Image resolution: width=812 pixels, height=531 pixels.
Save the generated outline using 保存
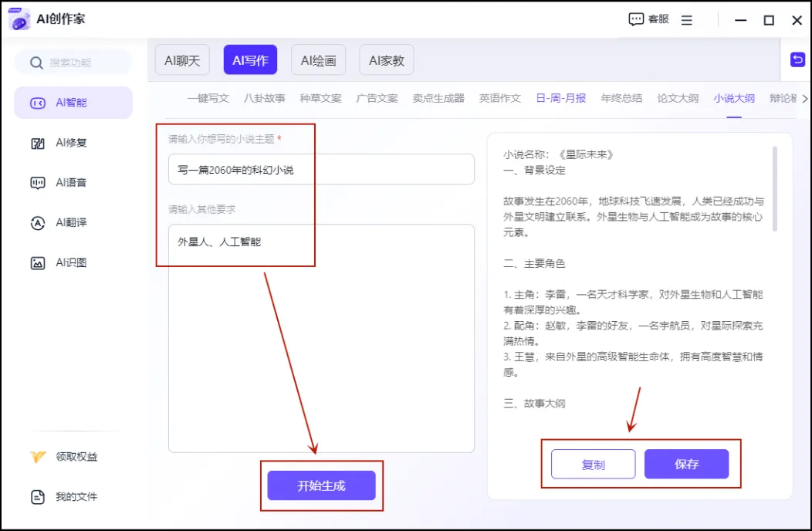[688, 464]
